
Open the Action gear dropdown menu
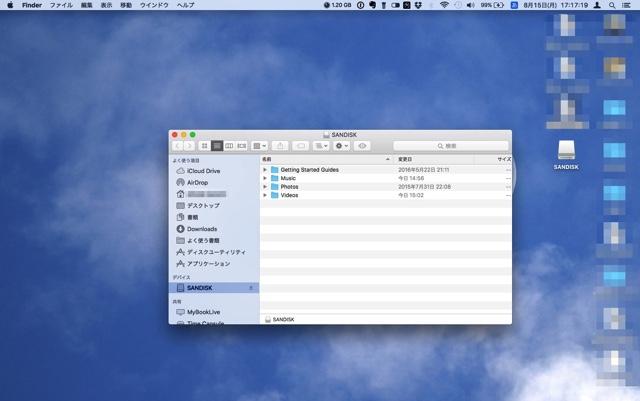342,146
